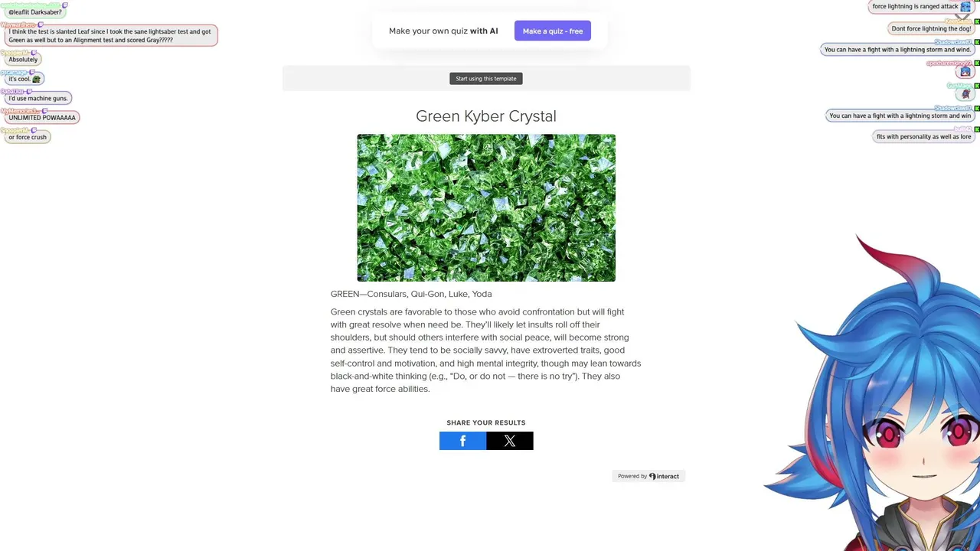The height and width of the screenshot is (551, 980).
Task: Share results via the X icon
Action: (x=510, y=441)
